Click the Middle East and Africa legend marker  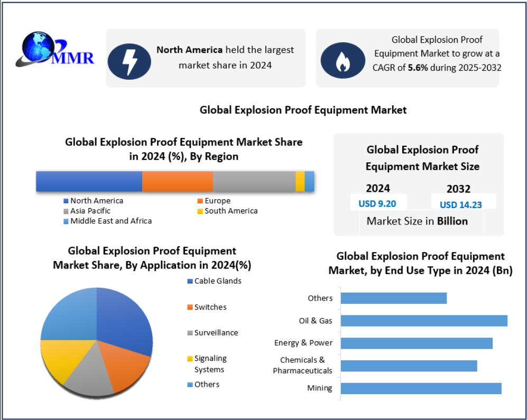(66, 221)
